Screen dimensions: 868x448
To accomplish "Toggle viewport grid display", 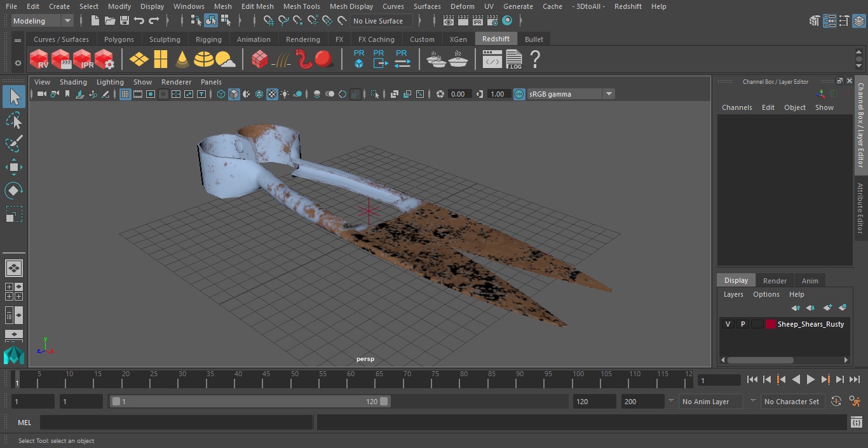I will point(125,94).
